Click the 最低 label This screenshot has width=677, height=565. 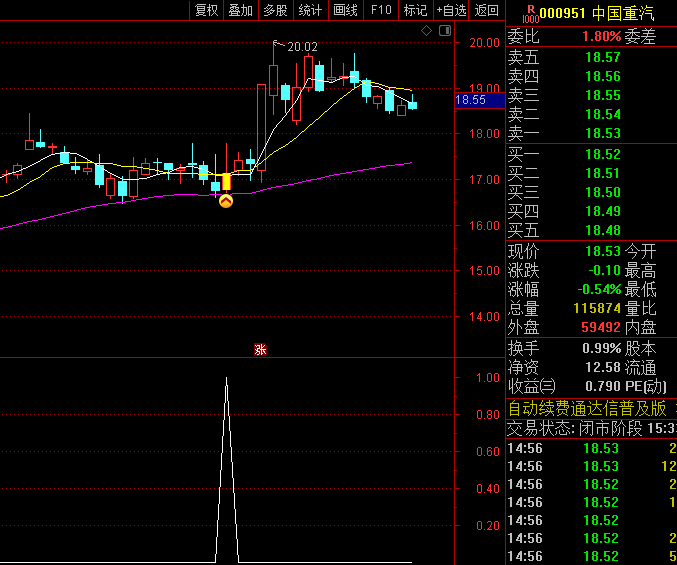[x=640, y=289]
